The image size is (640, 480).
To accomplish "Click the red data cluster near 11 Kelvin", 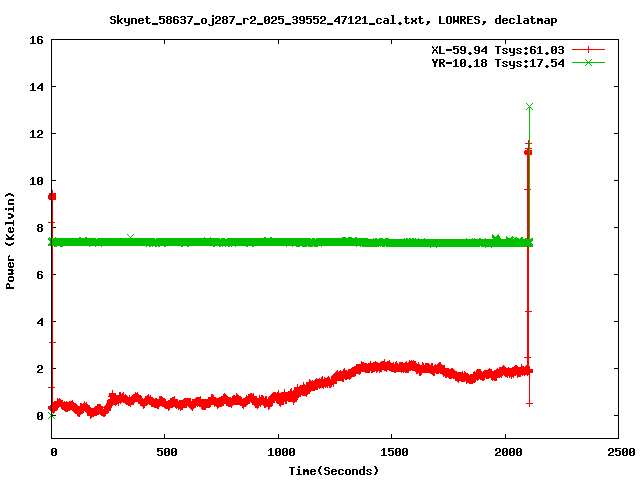I will 528,152.
